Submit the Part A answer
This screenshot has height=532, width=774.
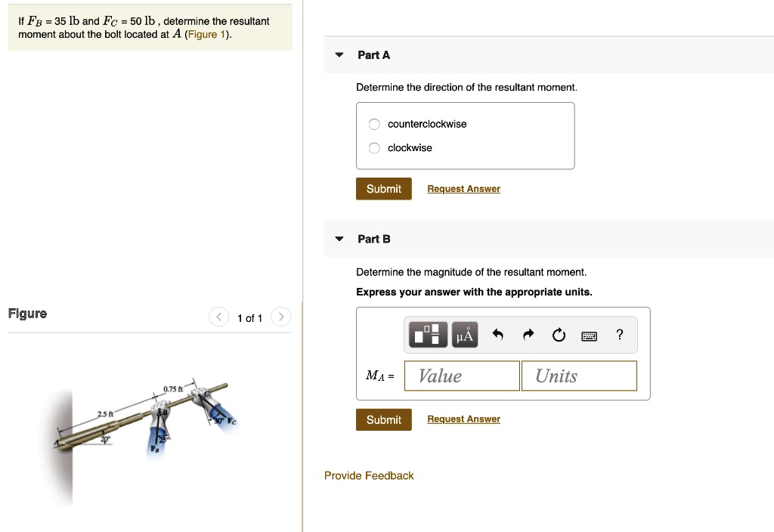[x=384, y=189]
